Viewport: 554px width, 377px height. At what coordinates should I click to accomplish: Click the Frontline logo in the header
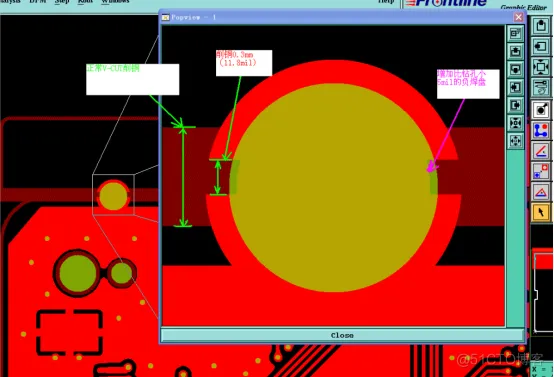[447, 3]
